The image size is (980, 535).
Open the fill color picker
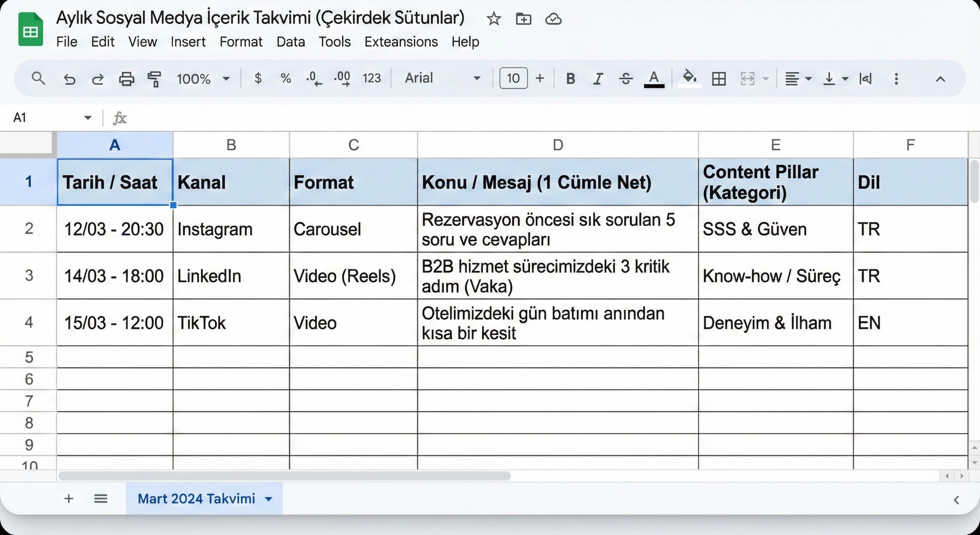tap(689, 78)
